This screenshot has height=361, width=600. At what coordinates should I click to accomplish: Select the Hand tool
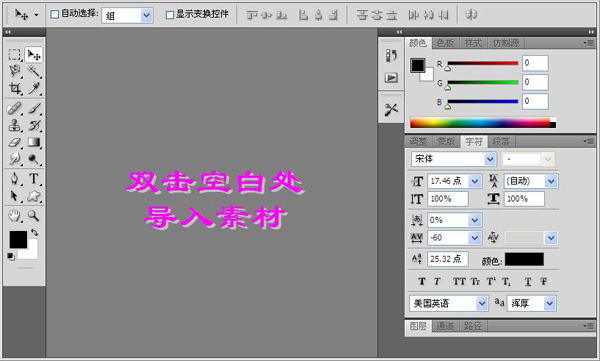15,216
